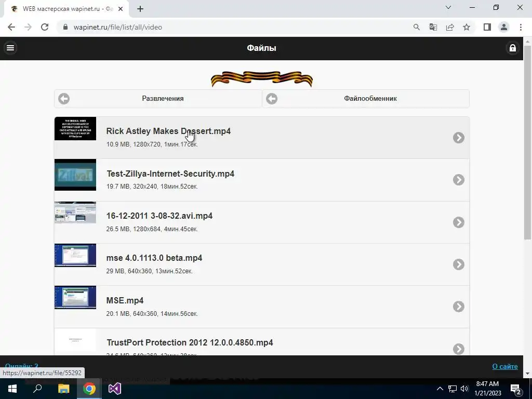Open TrustPort Protection 2012 12.0.0.4850.mp4
532x399 pixels.
point(262,342)
